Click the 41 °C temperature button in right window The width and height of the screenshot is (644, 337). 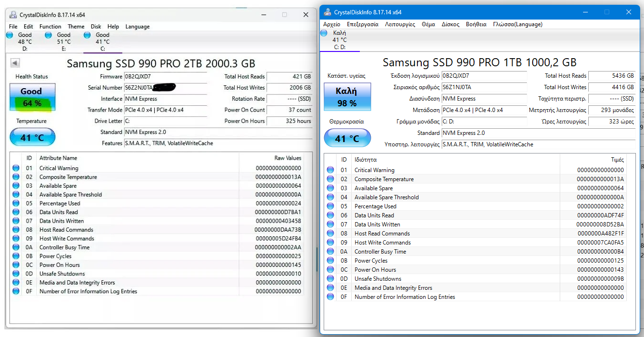(347, 138)
